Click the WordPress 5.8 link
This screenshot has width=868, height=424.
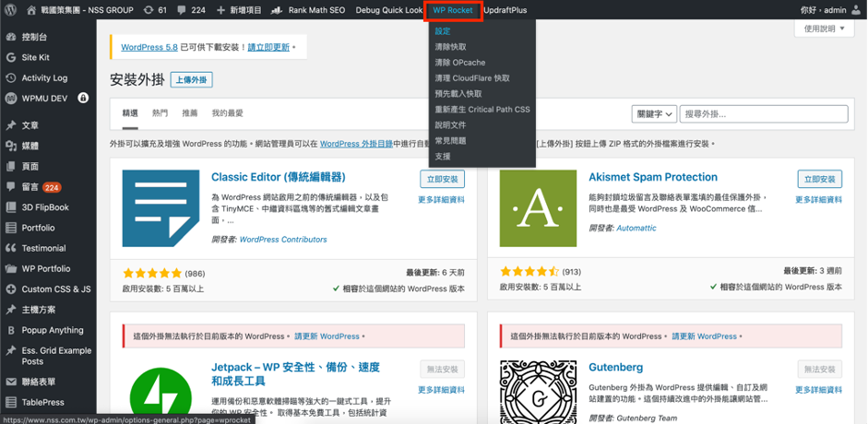(149, 47)
